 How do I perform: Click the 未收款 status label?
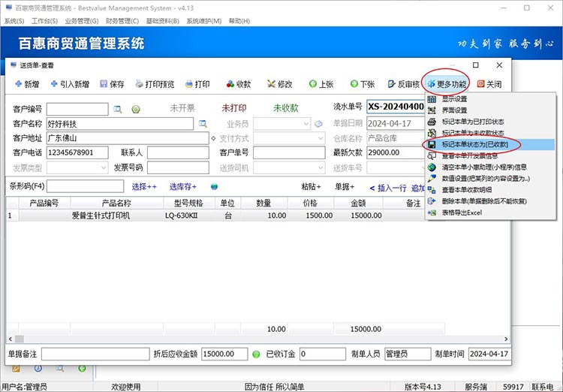click(x=286, y=108)
